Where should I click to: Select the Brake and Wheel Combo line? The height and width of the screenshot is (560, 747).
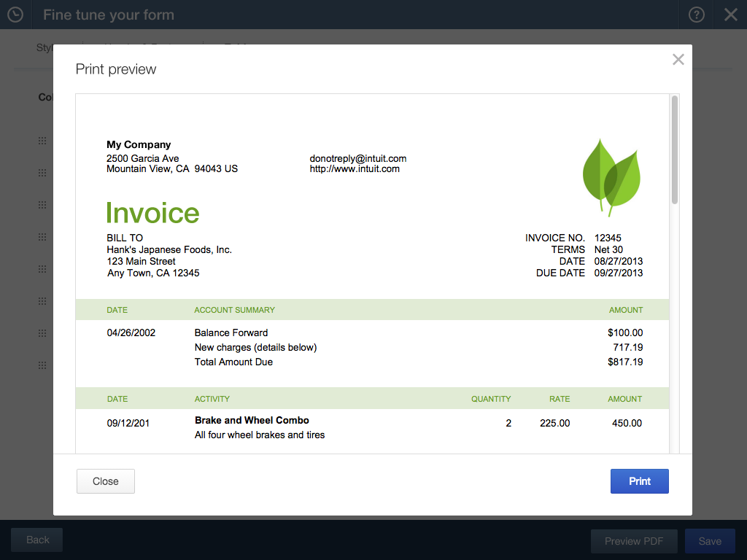(x=252, y=421)
